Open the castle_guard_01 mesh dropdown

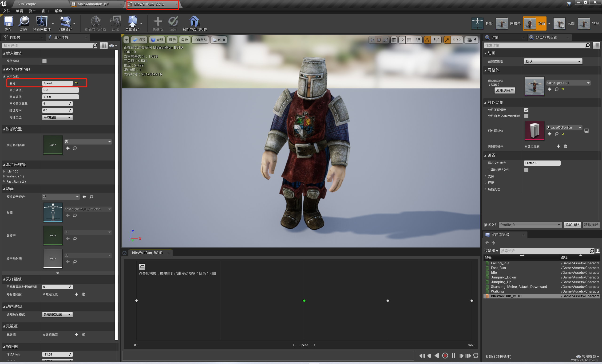(x=568, y=83)
